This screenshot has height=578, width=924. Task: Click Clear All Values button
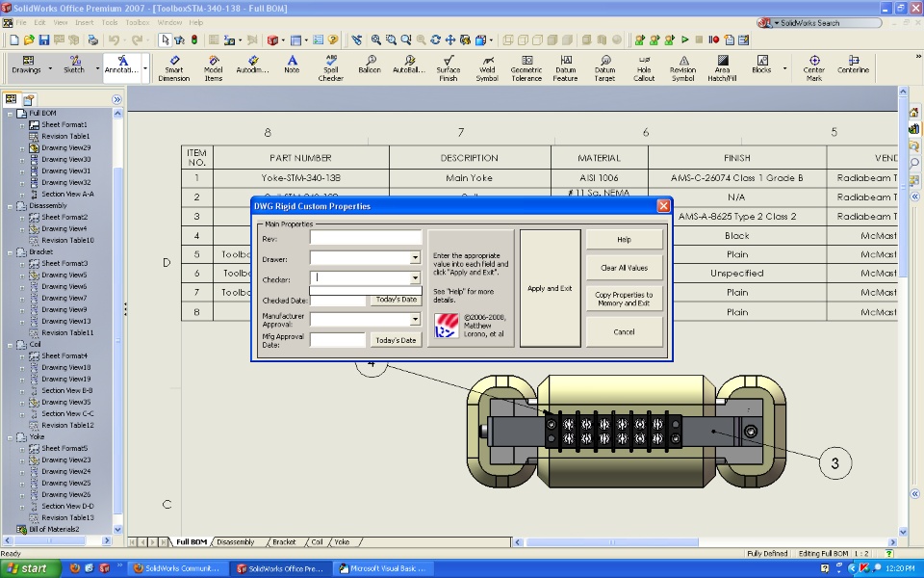624,268
